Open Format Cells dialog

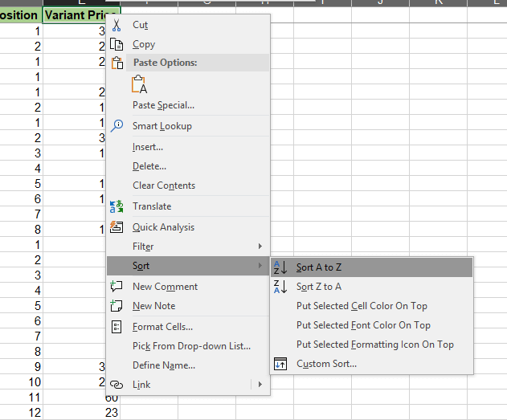click(x=162, y=327)
